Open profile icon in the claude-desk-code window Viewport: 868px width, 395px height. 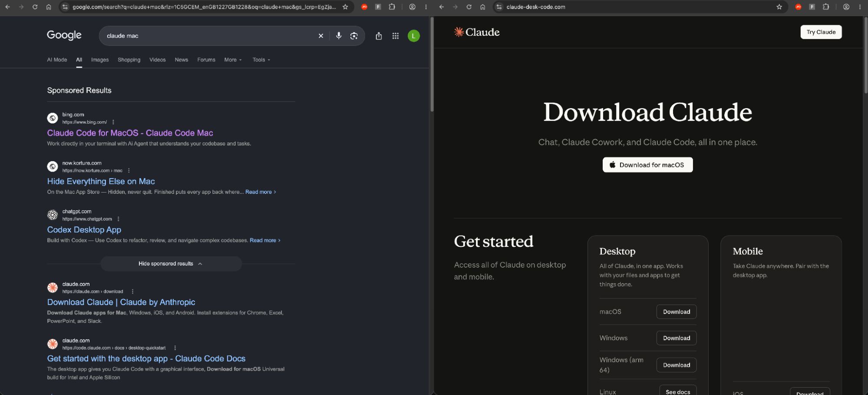click(x=846, y=7)
